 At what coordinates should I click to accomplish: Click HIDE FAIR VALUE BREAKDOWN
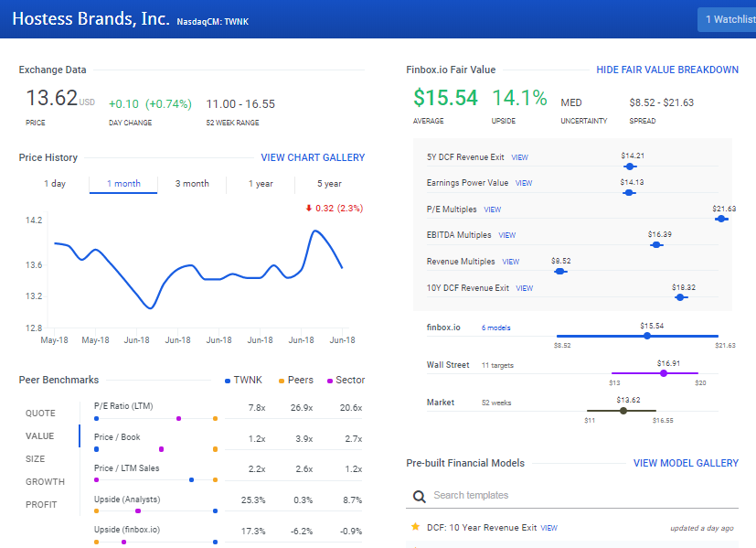(667, 70)
